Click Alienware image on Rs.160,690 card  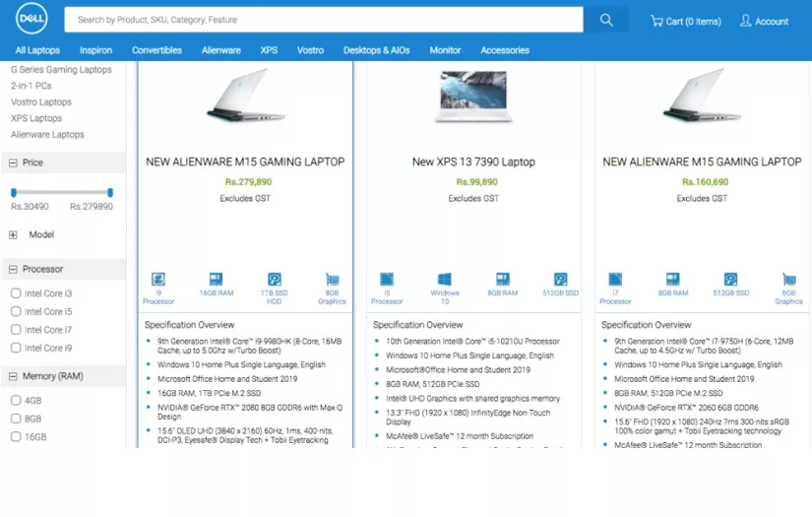pyautogui.click(x=702, y=95)
